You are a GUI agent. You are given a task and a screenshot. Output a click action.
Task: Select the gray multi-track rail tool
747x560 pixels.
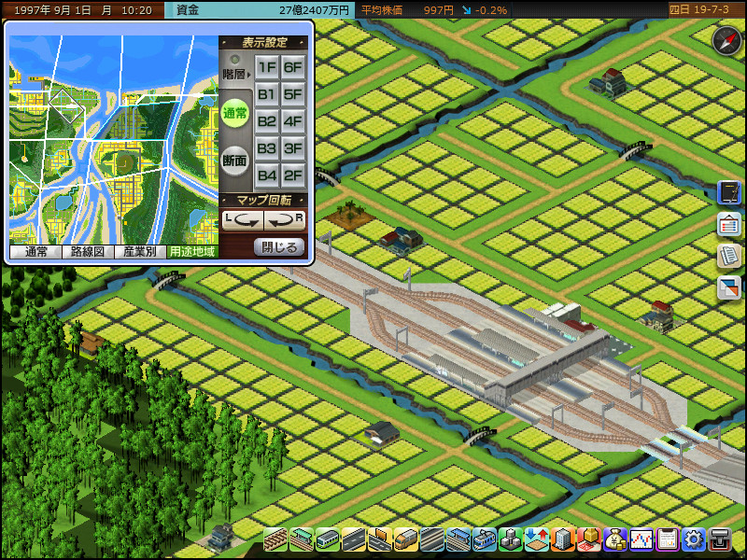coord(431,539)
